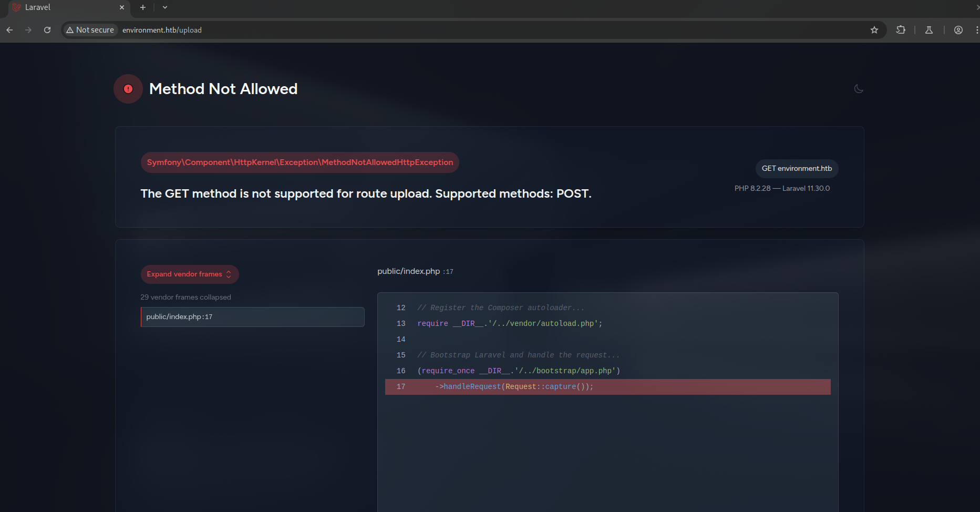Click the GET environment.htb request badge
The width and height of the screenshot is (980, 512).
pos(797,169)
